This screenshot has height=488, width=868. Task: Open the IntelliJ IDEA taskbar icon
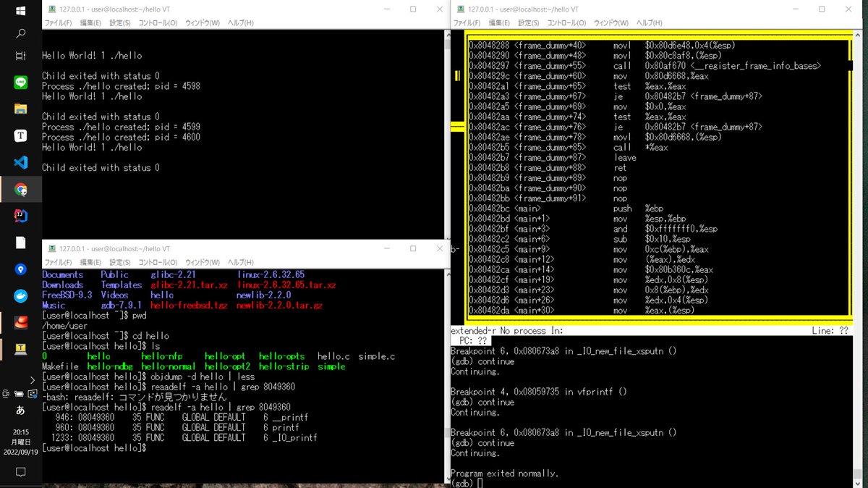[x=20, y=216]
